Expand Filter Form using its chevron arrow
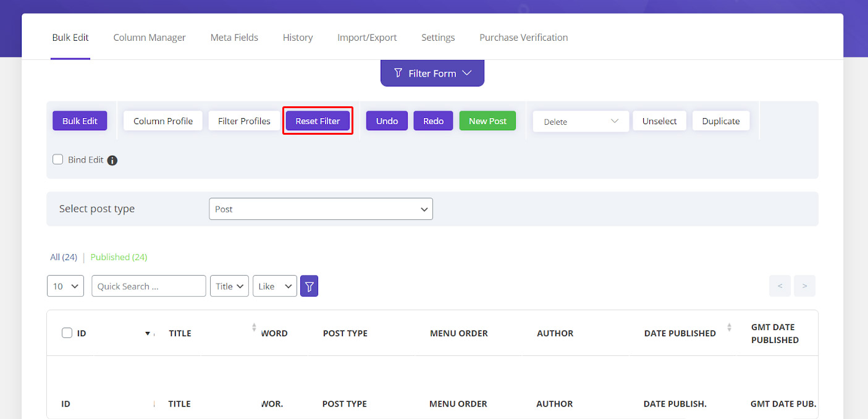 [467, 73]
